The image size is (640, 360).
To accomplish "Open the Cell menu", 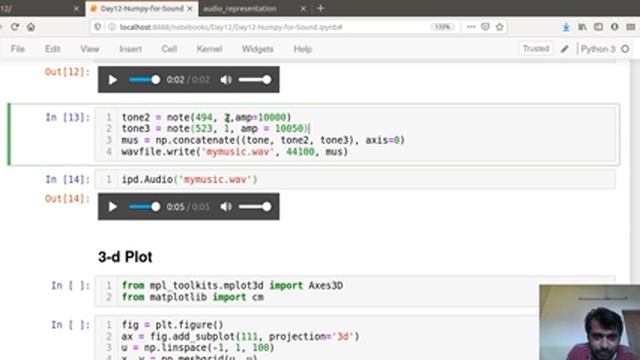I will tap(169, 49).
